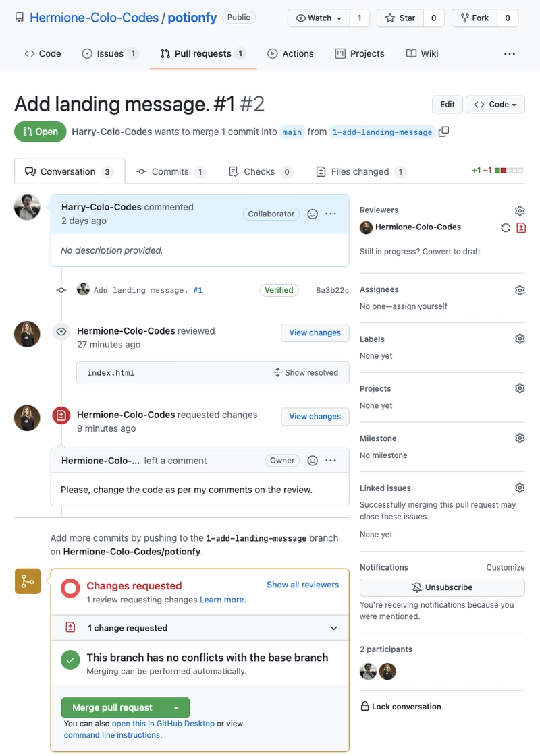540x756 pixels.
Task: Click the repository book icon beside Hermione-Colo-Codes
Action: click(x=20, y=18)
